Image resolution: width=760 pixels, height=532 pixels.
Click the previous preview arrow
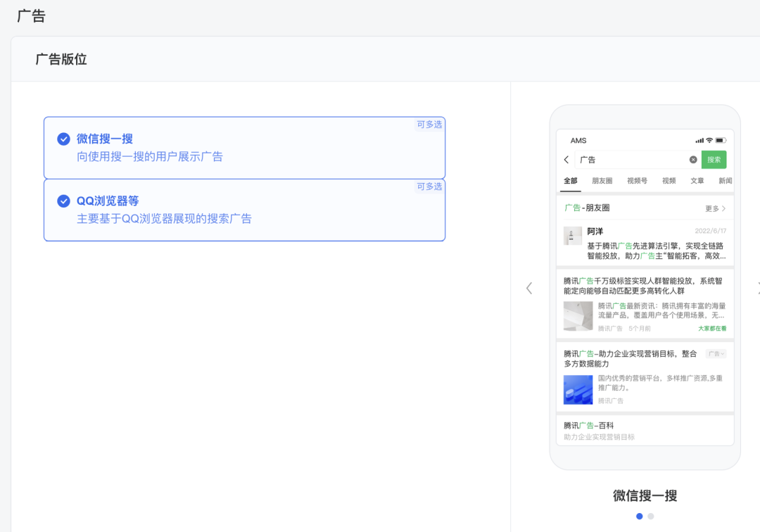(x=529, y=288)
